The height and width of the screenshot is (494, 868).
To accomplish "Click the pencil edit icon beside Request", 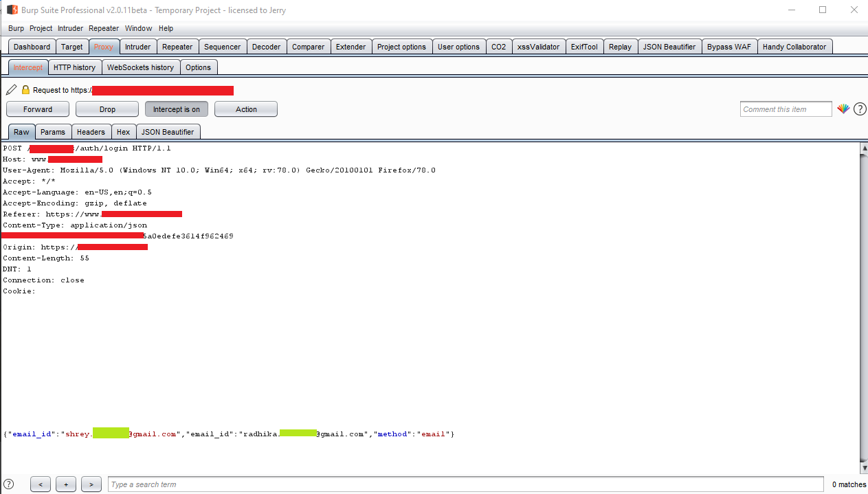I will [x=11, y=90].
